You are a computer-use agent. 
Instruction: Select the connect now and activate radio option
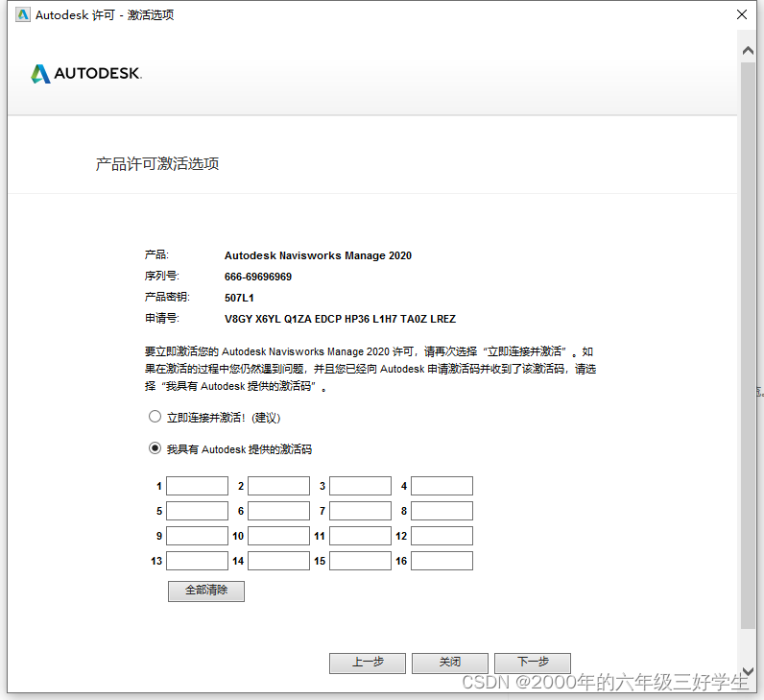(155, 417)
